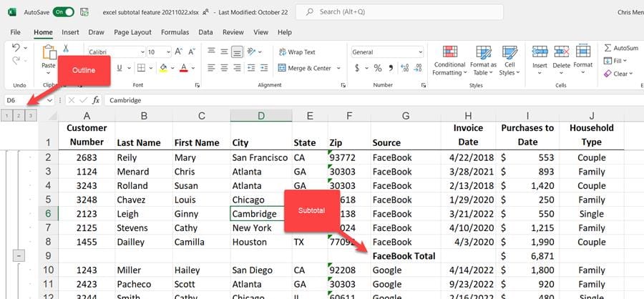Click the AutoSum button

click(x=621, y=48)
